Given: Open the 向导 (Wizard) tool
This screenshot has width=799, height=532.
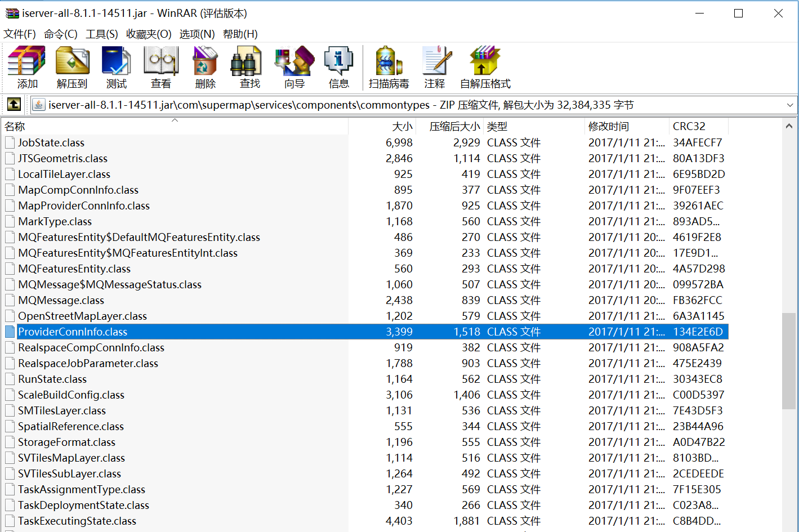Looking at the screenshot, I should [294, 61].
